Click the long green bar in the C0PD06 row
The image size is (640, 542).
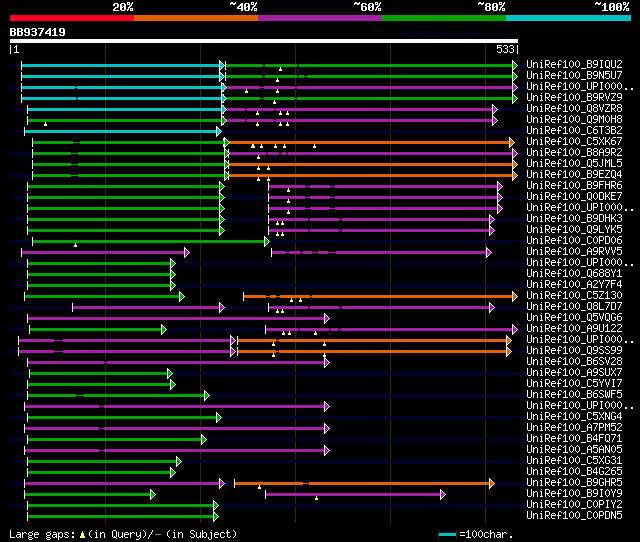(151, 242)
